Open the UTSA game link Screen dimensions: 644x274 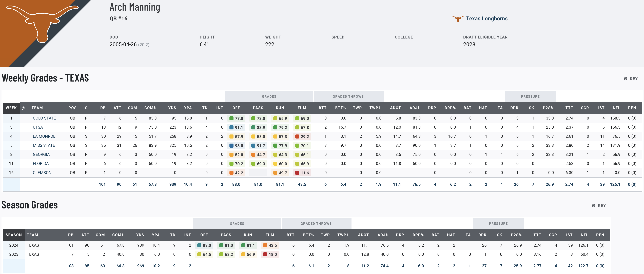tap(38, 127)
